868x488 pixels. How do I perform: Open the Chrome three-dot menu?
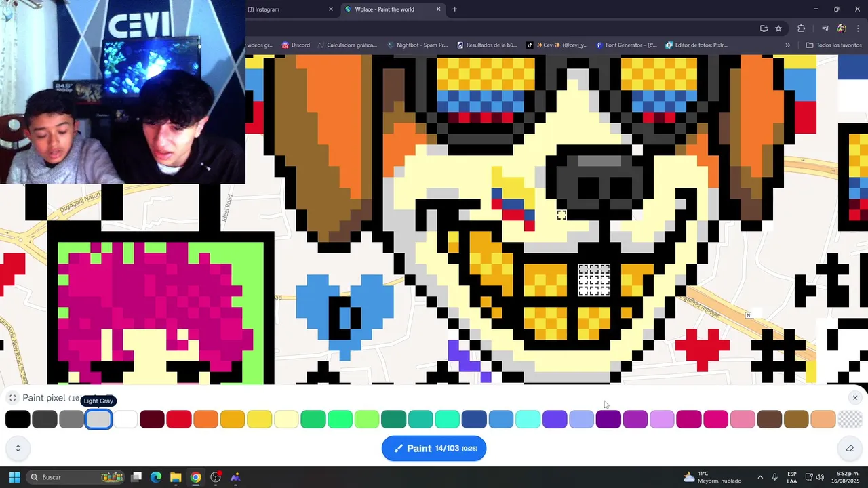[x=858, y=28]
